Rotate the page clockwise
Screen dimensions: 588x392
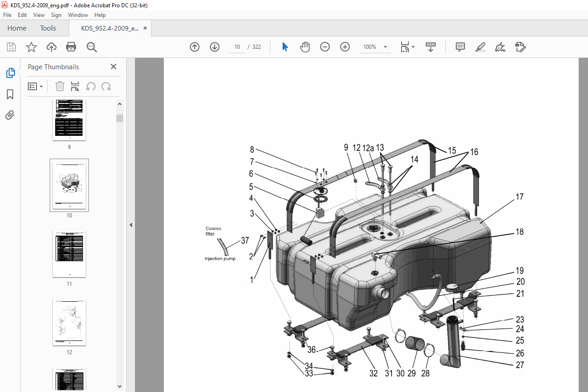106,86
